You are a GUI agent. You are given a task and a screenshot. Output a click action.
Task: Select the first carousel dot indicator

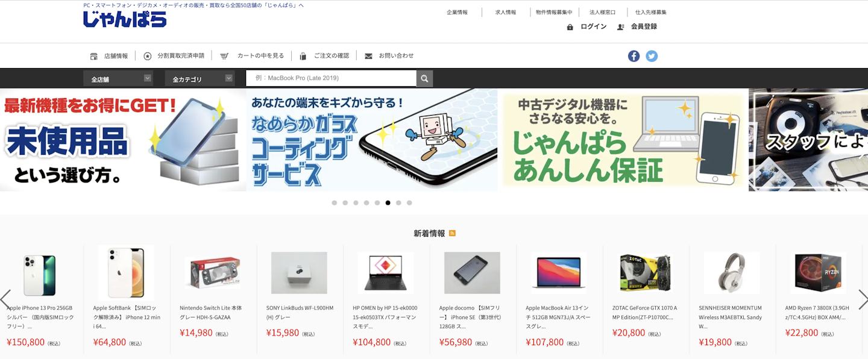(334, 203)
